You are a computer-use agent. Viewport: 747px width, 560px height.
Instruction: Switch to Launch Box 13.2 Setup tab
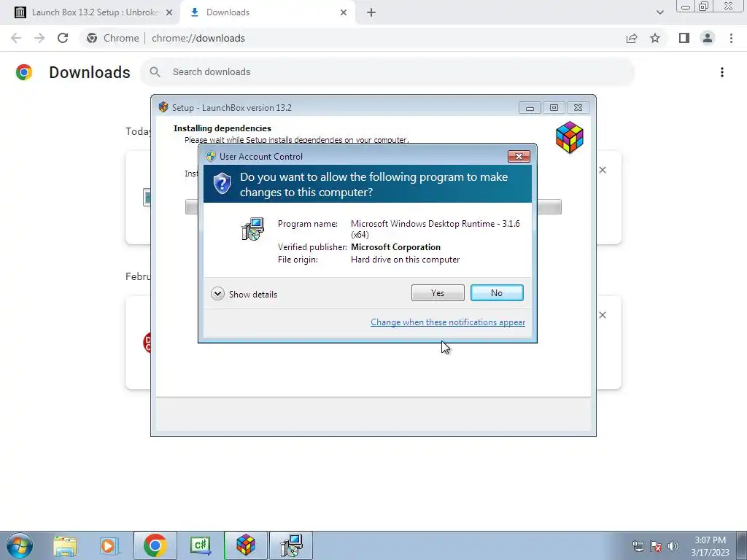[96, 12]
